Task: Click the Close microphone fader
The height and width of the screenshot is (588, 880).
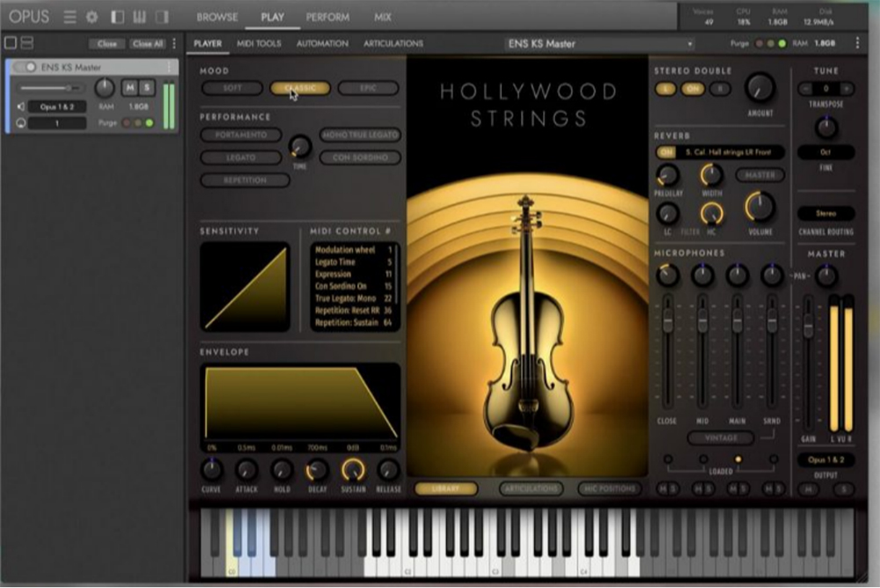Action: pos(667,320)
